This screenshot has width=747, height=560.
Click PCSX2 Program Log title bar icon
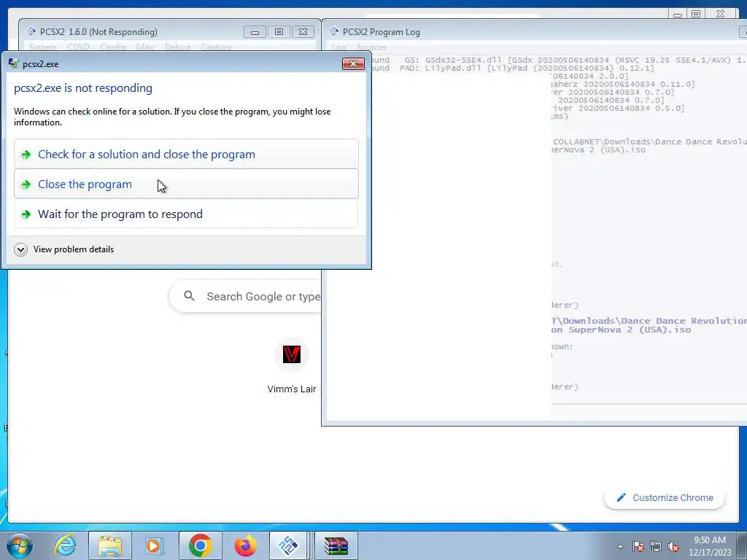coord(334,31)
